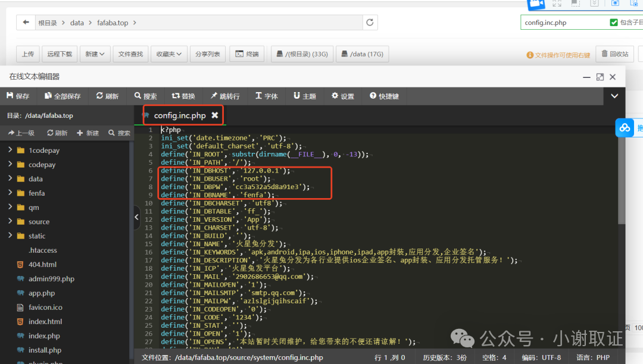Click 全部保存 save-all in editor toolbar
Image resolution: width=643 pixels, height=364 pixels.
[63, 96]
